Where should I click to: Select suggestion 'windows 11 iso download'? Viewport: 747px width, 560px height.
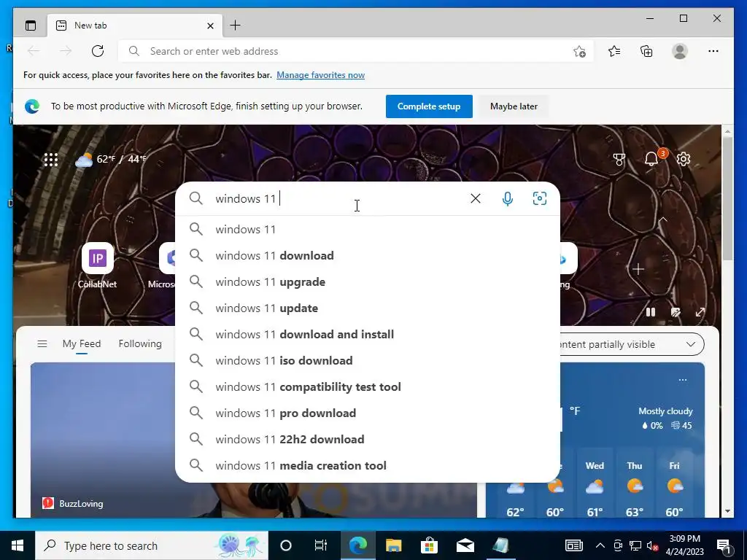[368, 360]
